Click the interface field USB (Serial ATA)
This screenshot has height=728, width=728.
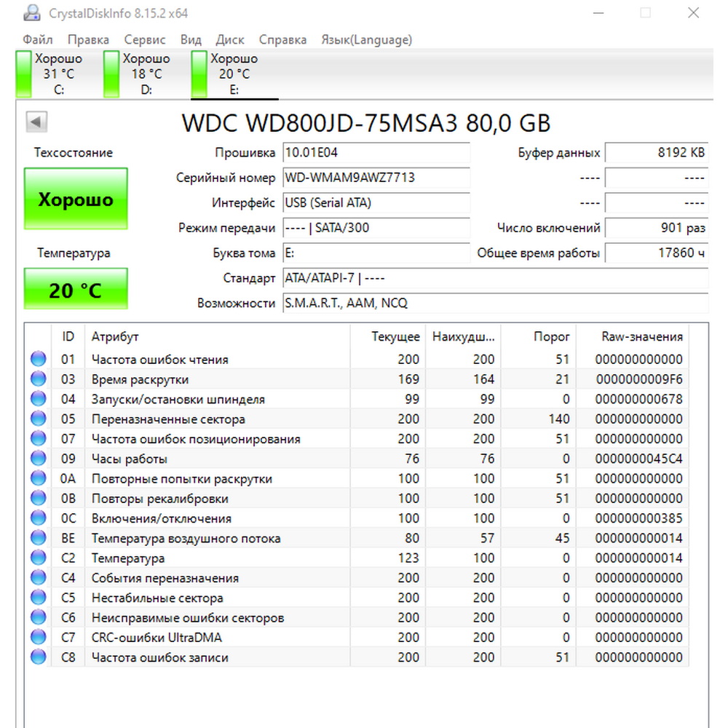(376, 202)
